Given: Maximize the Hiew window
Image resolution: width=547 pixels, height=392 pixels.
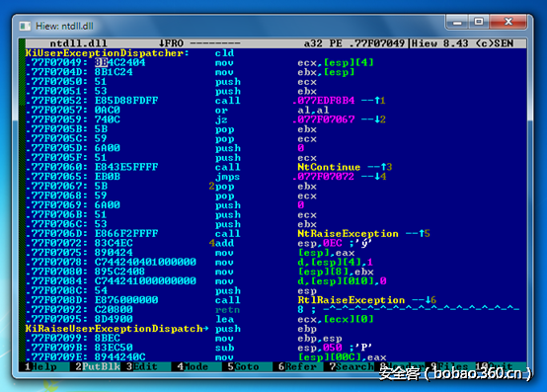Looking at the screenshot, I should [x=479, y=22].
